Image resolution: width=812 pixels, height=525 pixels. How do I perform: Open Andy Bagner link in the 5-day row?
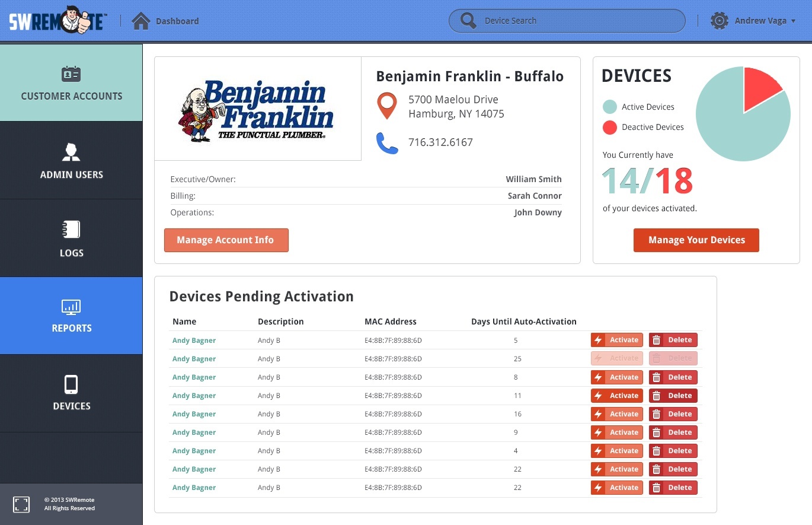click(x=194, y=341)
